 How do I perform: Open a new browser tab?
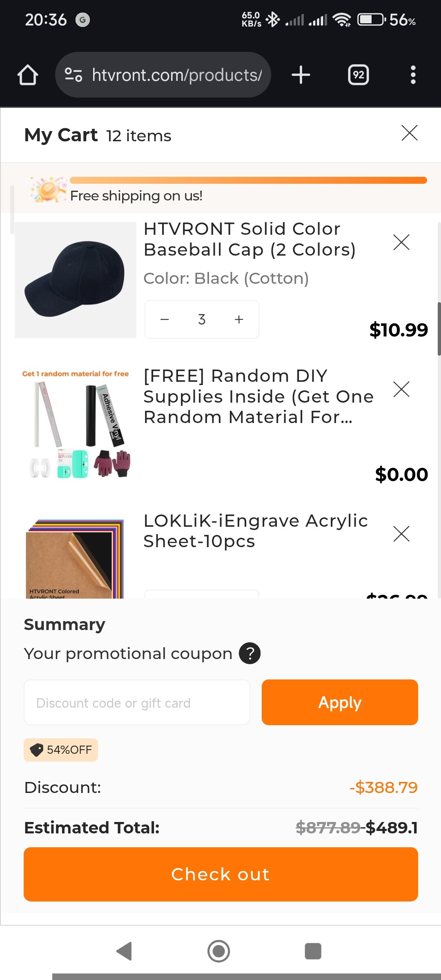point(301,75)
